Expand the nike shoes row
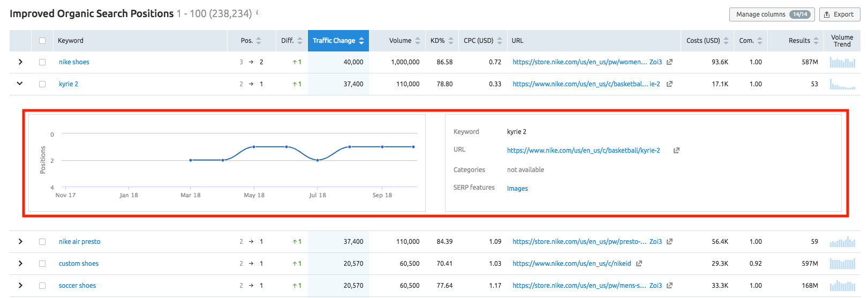 click(x=20, y=62)
